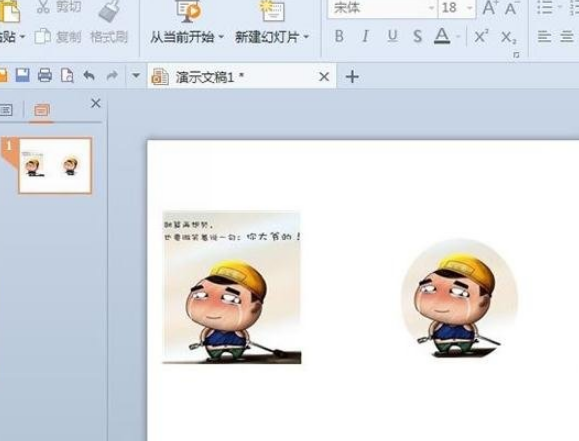Image resolution: width=579 pixels, height=441 pixels.
Task: Center align text
Action: pyautogui.click(x=567, y=37)
